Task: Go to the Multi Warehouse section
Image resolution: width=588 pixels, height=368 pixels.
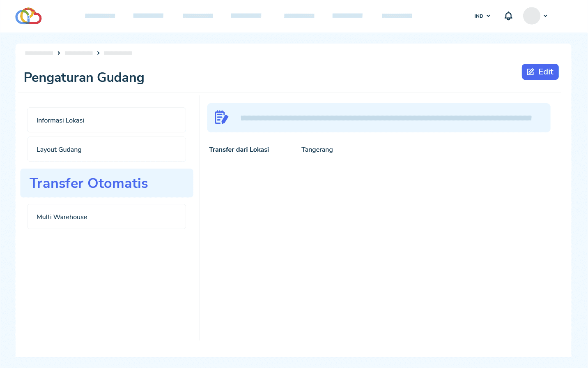Action: pyautogui.click(x=106, y=217)
